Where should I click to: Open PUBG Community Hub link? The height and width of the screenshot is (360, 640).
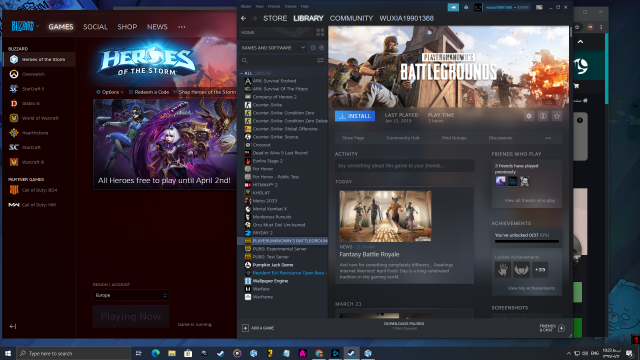[x=403, y=138]
